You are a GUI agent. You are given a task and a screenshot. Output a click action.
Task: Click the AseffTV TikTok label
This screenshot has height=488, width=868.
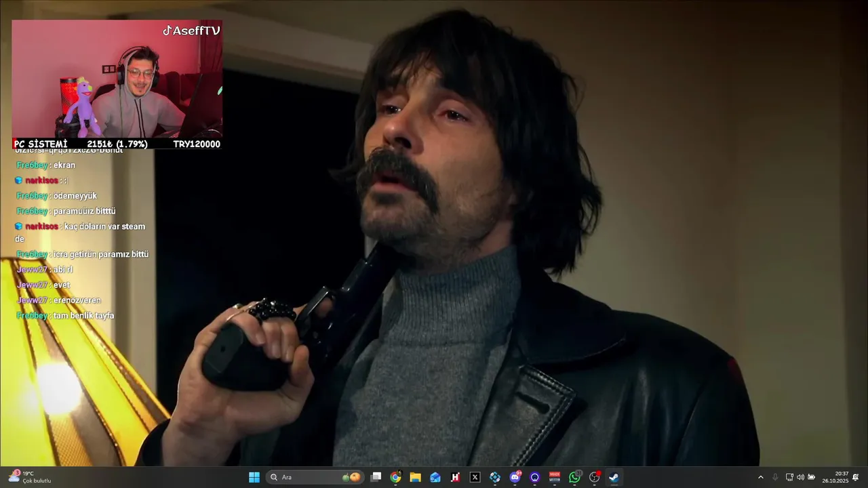(191, 30)
